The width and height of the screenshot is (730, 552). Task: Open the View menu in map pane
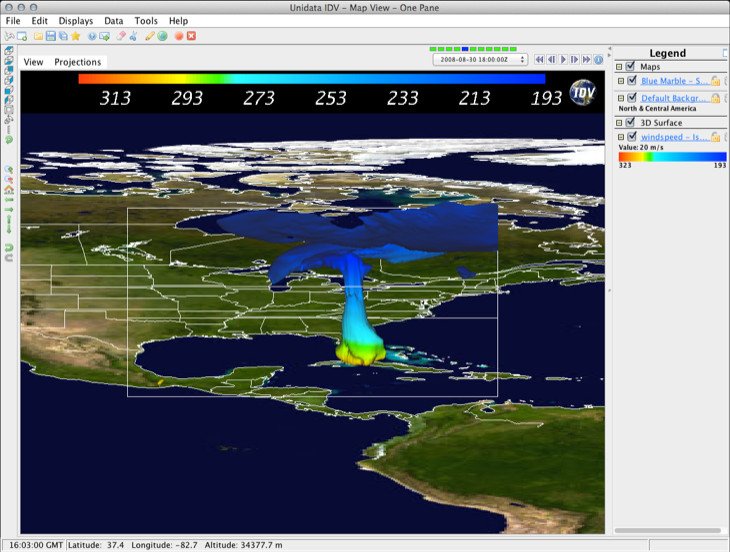34,62
